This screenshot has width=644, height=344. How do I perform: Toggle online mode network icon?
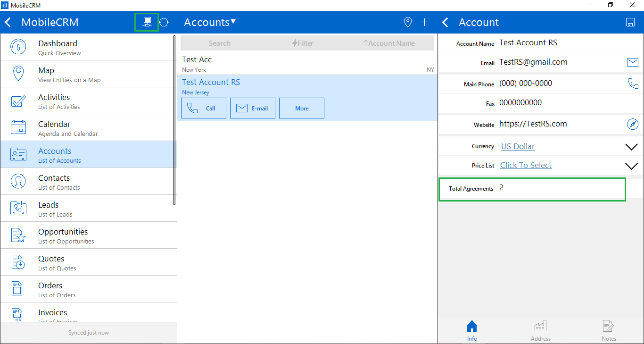[147, 22]
